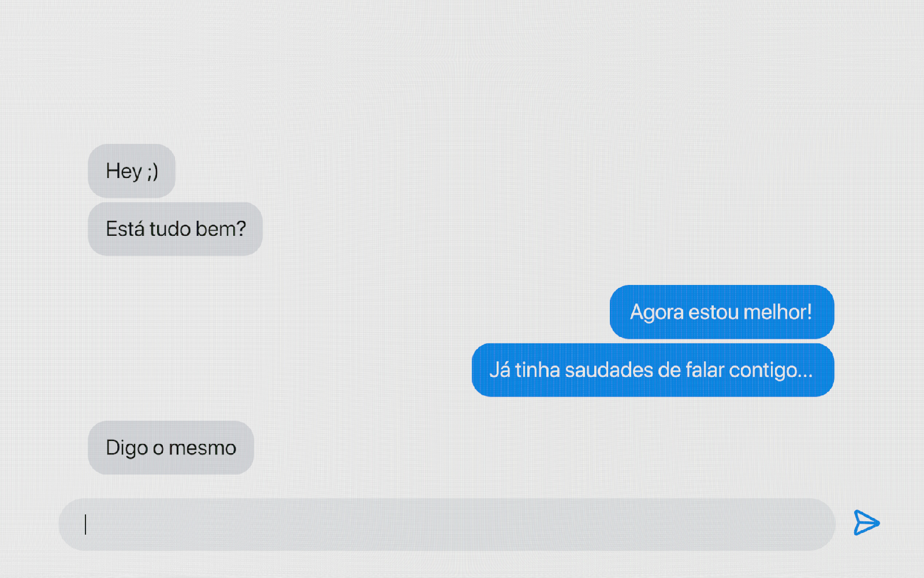
Task: Click the word 'Digo' in the gray bubble
Action: (127, 449)
